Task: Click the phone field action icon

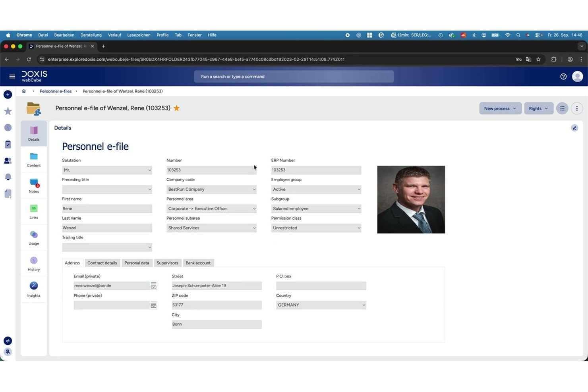Action: tap(153, 305)
